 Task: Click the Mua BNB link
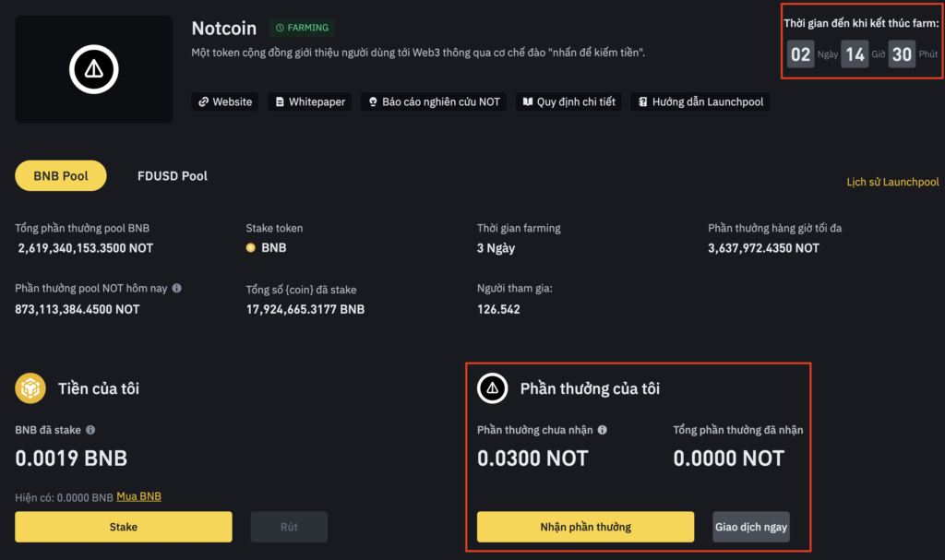(138, 496)
